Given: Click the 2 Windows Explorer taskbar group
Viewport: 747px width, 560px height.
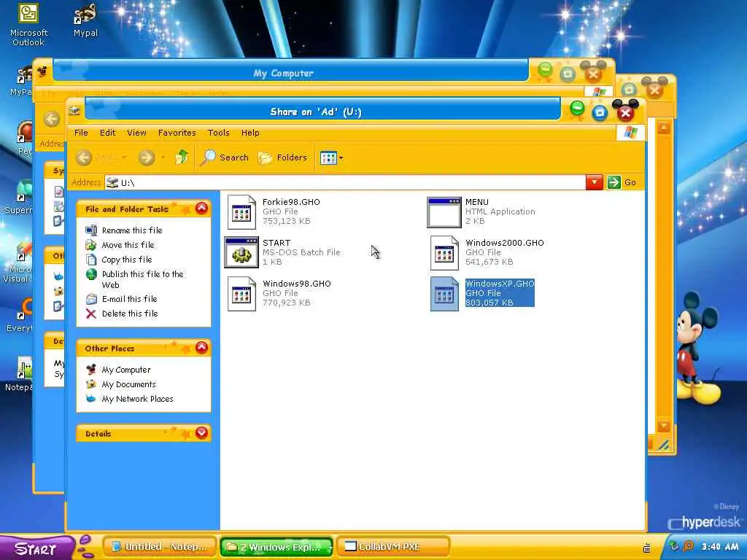Looking at the screenshot, I should [x=276, y=547].
